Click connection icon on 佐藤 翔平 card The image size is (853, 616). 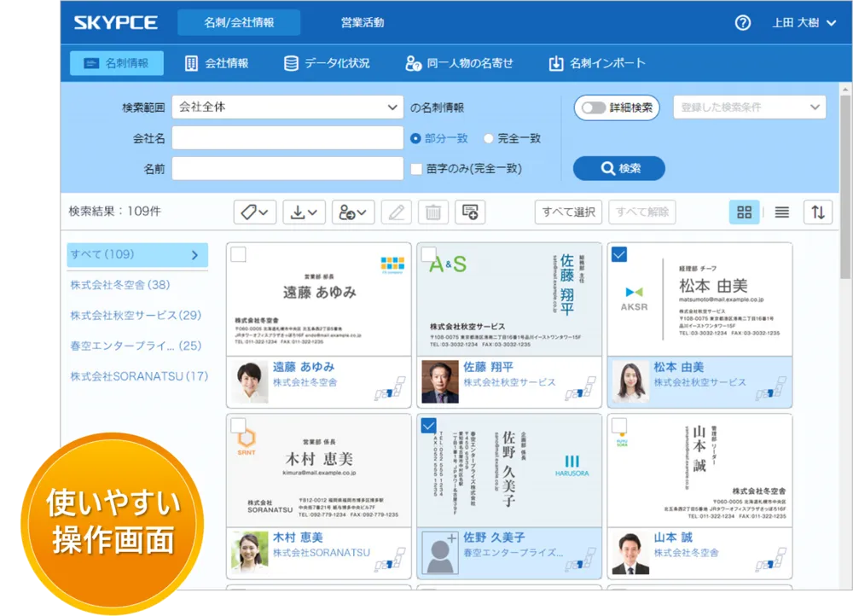(580, 388)
